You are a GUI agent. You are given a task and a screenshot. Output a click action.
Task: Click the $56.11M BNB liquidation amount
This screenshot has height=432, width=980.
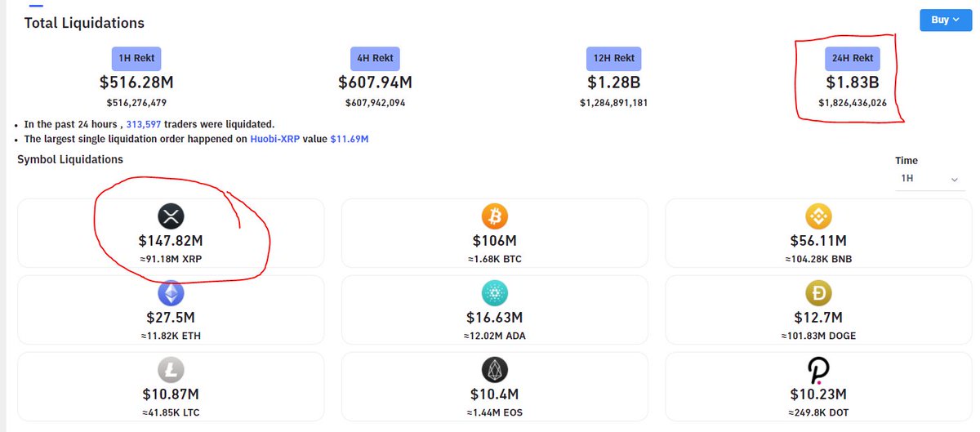click(818, 241)
